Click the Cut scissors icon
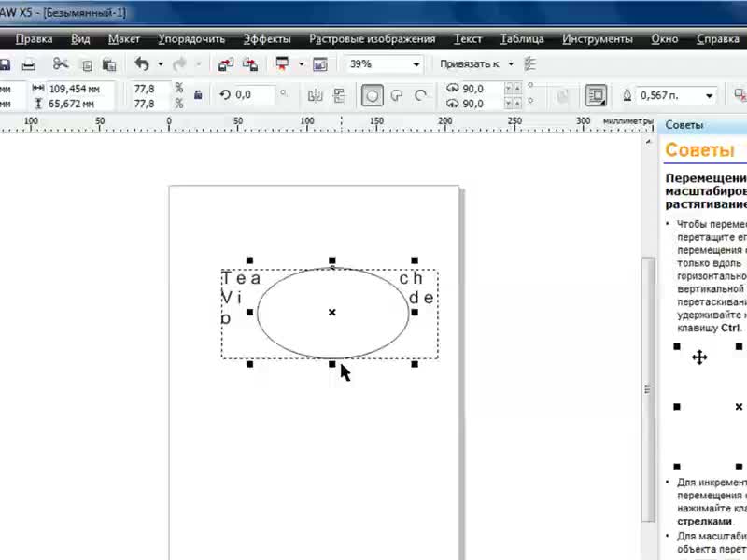 61,63
